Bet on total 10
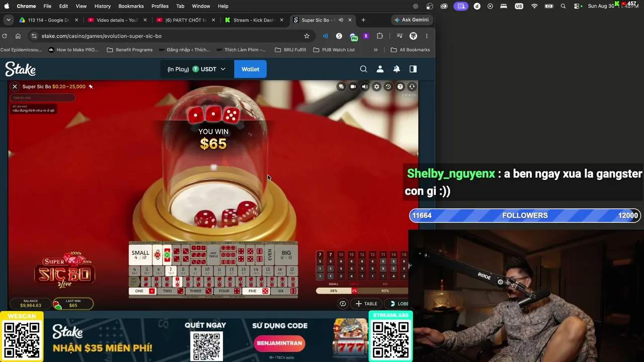Screen dimensions: 644x362 pos(207,270)
